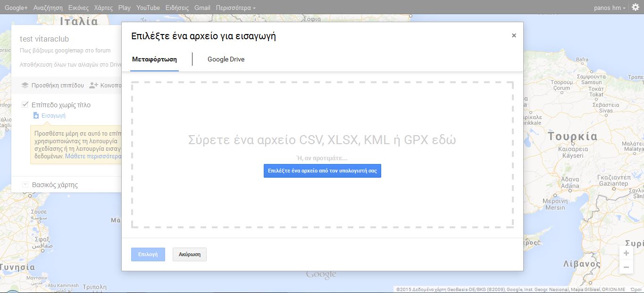Click the import file icon beside Εισαγωγή
Screen dimensions: 644x293
pos(36,115)
